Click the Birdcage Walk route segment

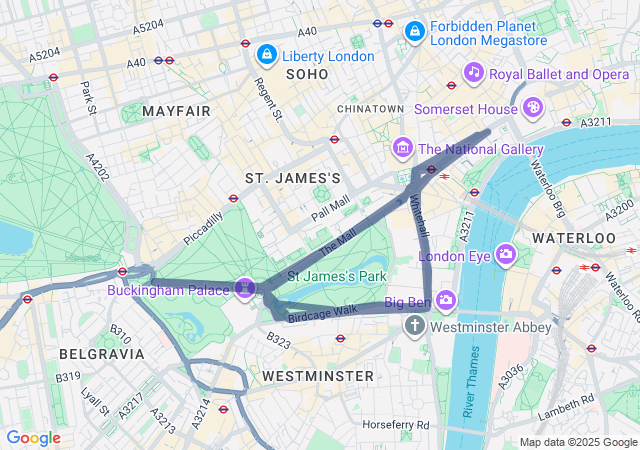point(322,314)
